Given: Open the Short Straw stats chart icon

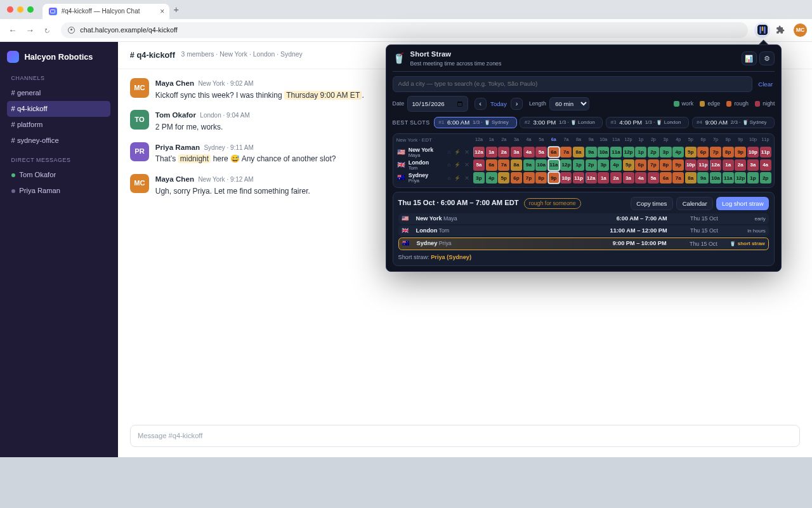Looking at the screenshot, I should pyautogui.click(x=749, y=58).
